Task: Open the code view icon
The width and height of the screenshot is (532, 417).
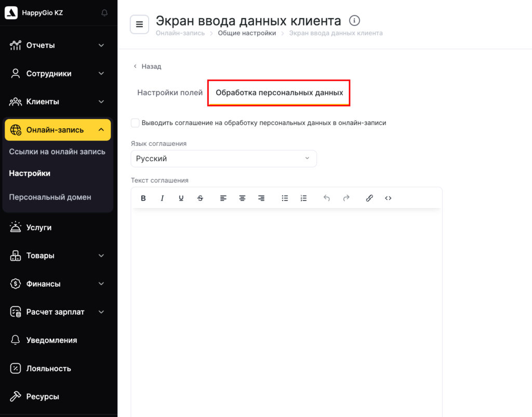Action: pyautogui.click(x=388, y=198)
